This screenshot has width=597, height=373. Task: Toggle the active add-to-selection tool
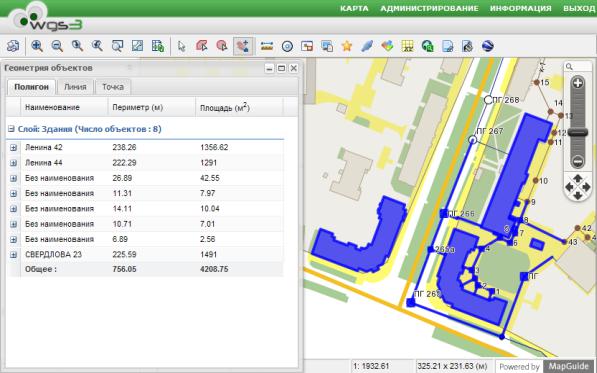coord(243,46)
